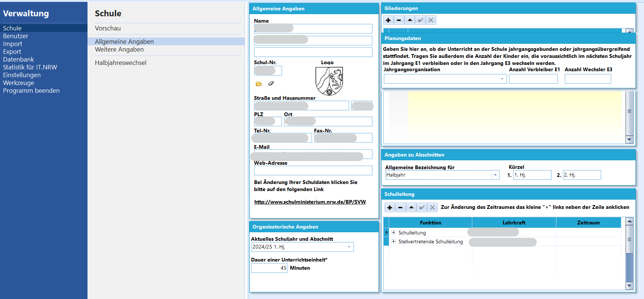
Task: Open the Import menu entry
Action: click(x=13, y=44)
